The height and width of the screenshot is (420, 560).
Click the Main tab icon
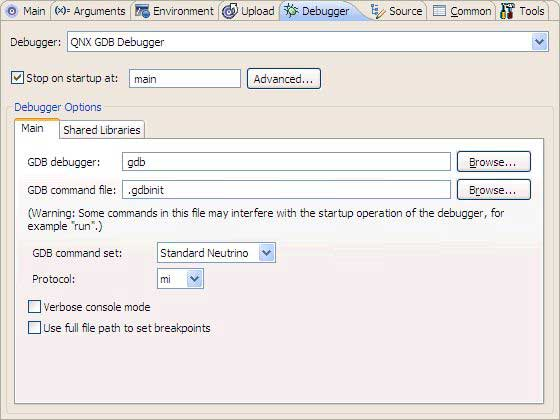click(12, 11)
